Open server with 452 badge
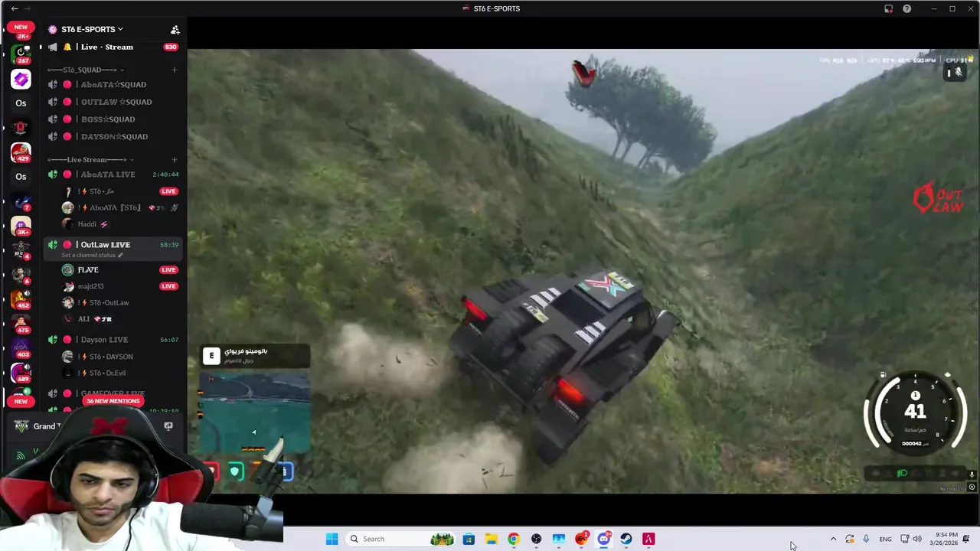Screen dimensions: 980x551 21,299
